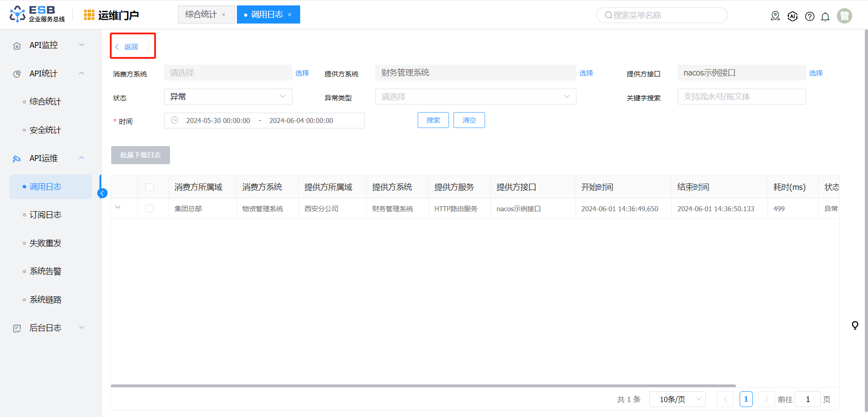Click the notification bell icon
The height and width of the screenshot is (417, 868).
click(825, 17)
